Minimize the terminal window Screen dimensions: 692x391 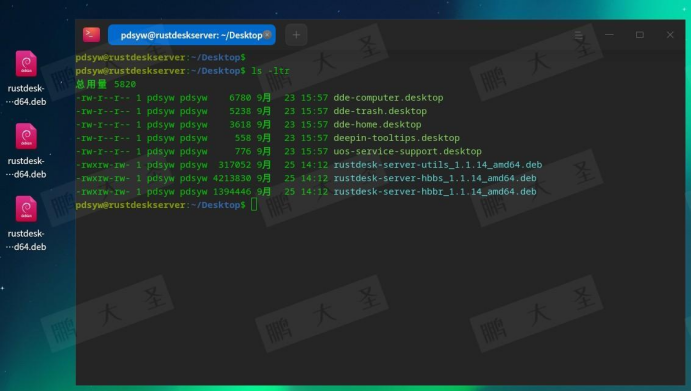(x=609, y=34)
